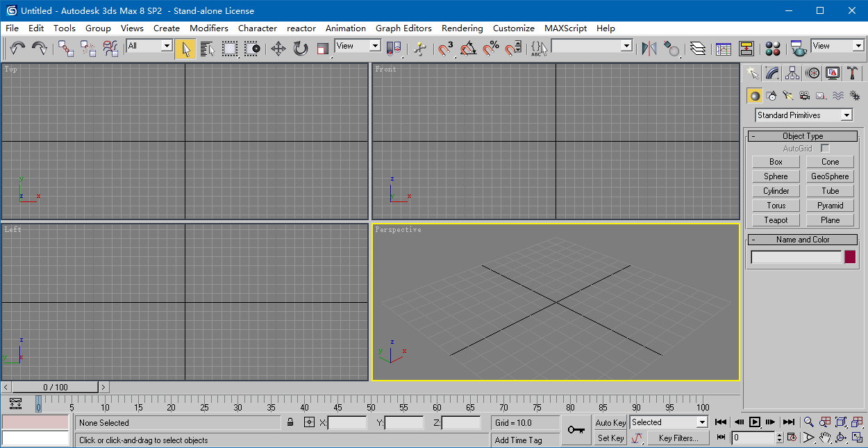Switch to the Hierarchy panel tab

pyautogui.click(x=792, y=73)
